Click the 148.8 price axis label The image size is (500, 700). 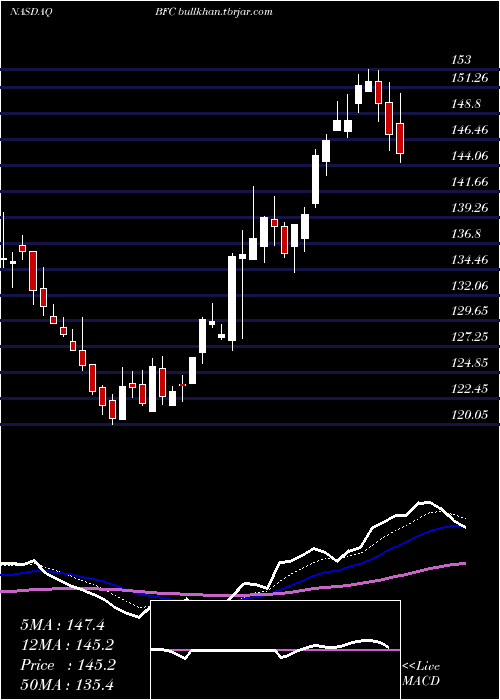(x=467, y=104)
